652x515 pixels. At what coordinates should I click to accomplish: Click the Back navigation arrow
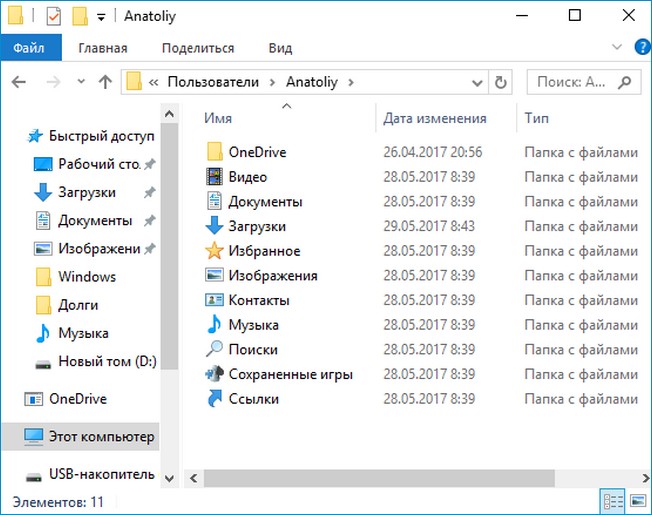21,82
